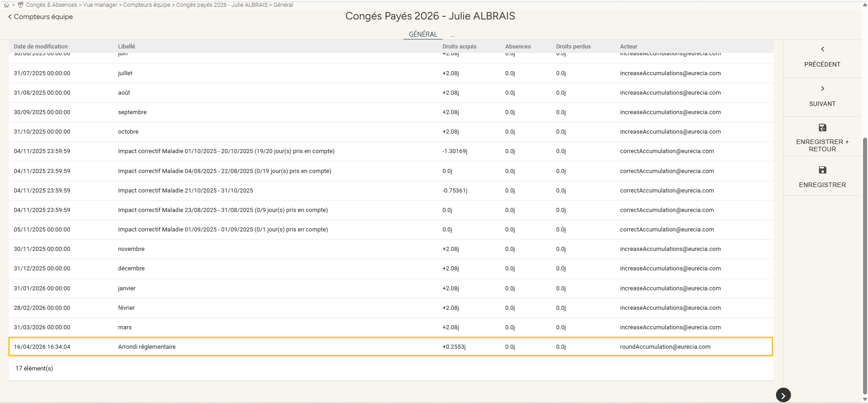Click the round dark arrow button
868x404 pixels.
click(x=783, y=395)
